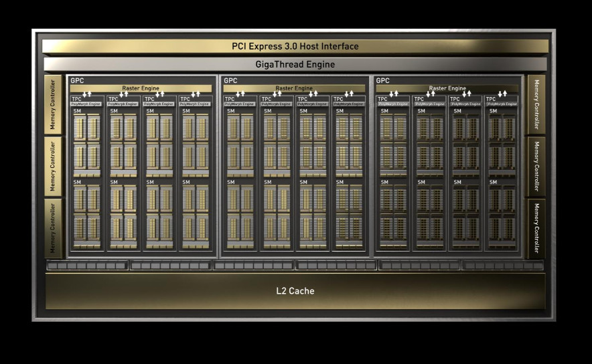Click the middle Memory Controller on the right side
The image size is (592, 364).
pyautogui.click(x=536, y=167)
